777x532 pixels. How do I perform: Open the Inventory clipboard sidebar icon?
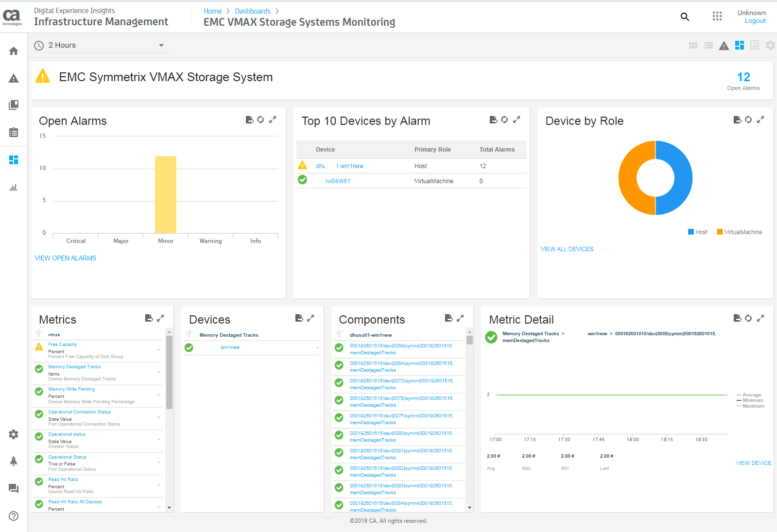pos(14,132)
